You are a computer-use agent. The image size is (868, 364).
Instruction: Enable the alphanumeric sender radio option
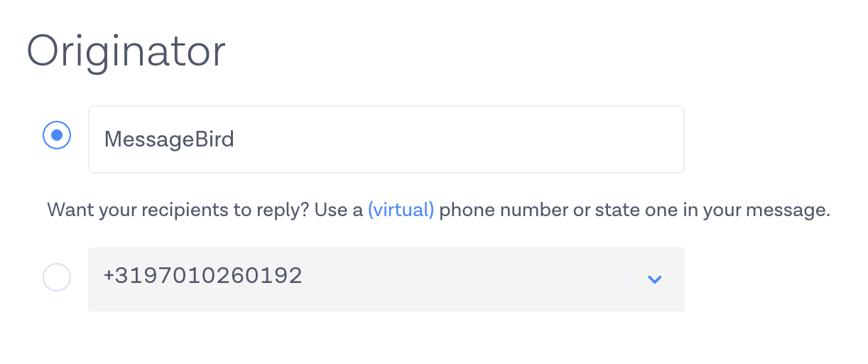coord(57,135)
